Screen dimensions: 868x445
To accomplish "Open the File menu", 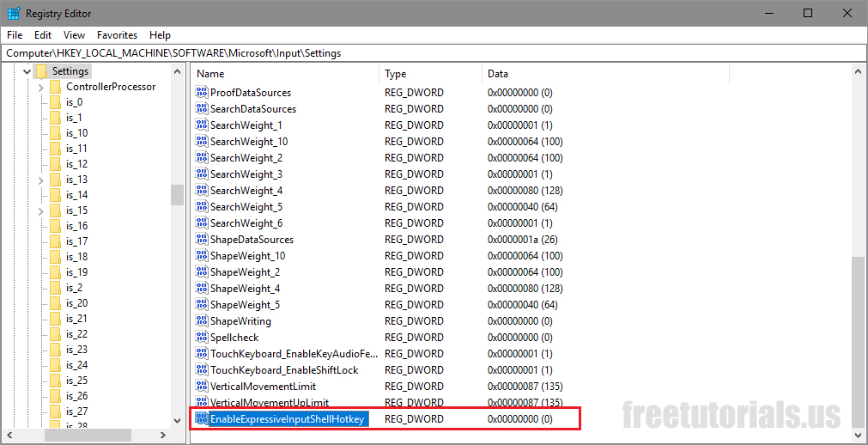I will [x=14, y=35].
